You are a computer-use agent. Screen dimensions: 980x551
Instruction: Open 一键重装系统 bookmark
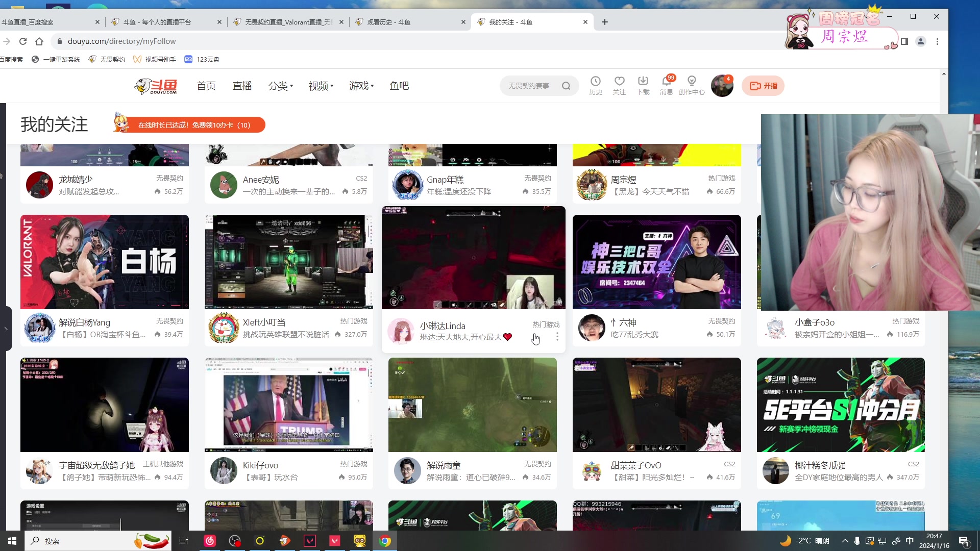[56, 59]
